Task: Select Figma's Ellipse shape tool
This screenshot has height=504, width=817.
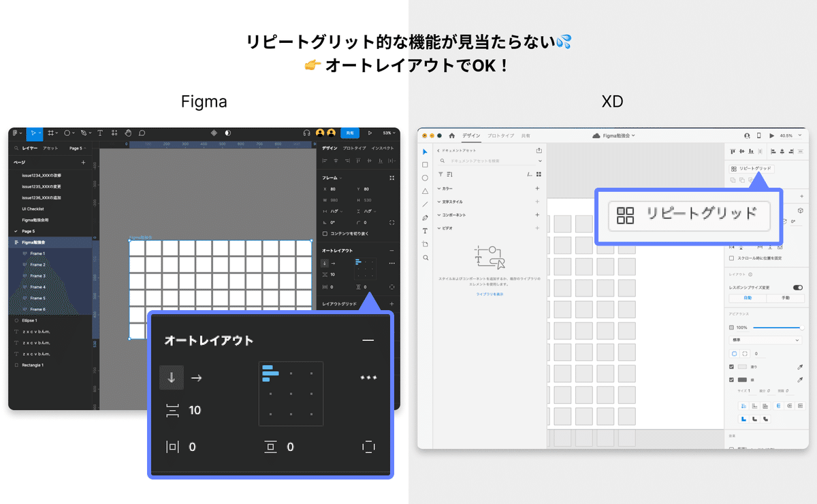Action: (67, 133)
